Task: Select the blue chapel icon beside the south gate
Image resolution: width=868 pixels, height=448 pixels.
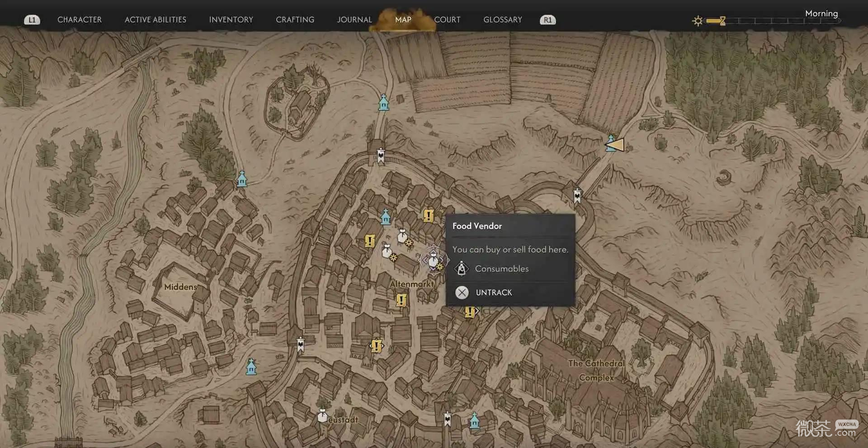Action: coord(474,420)
